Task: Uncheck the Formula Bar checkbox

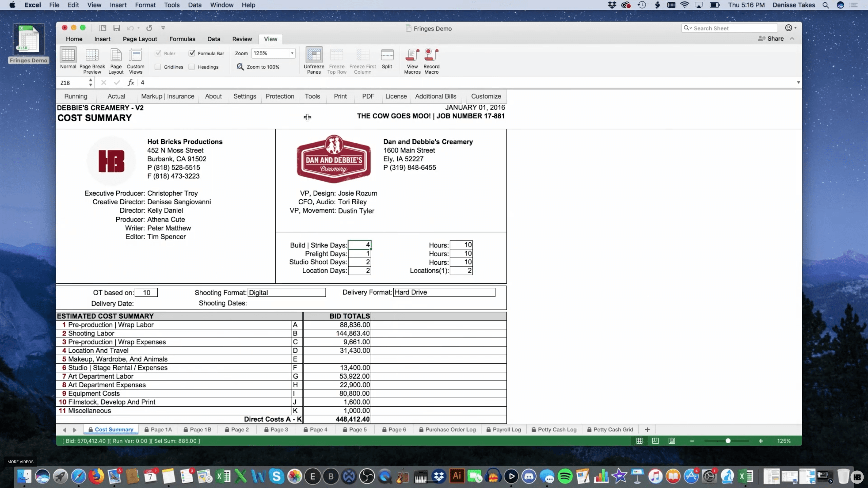Action: click(x=192, y=53)
